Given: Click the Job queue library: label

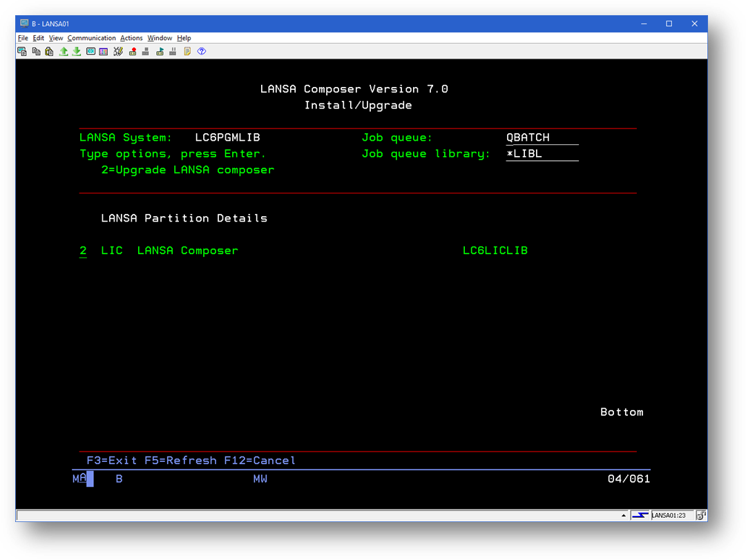Looking at the screenshot, I should pos(425,154).
